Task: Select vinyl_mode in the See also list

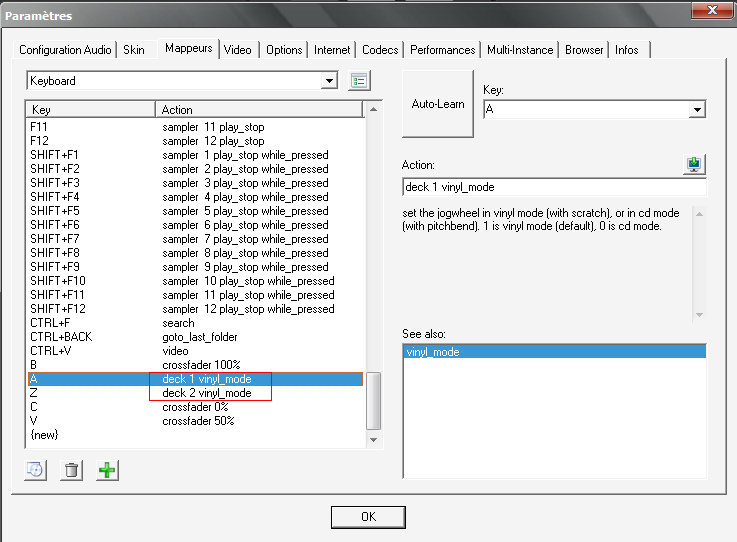Action: click(554, 352)
